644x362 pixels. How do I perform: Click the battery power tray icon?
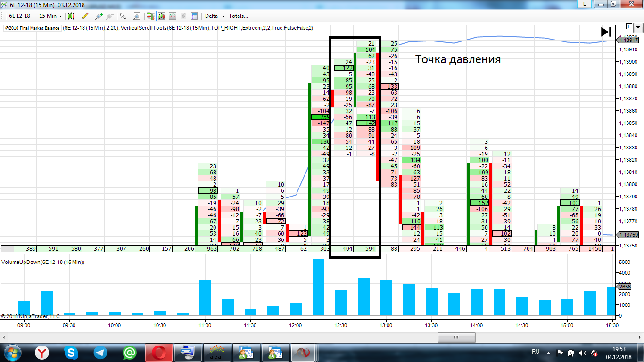click(571, 352)
